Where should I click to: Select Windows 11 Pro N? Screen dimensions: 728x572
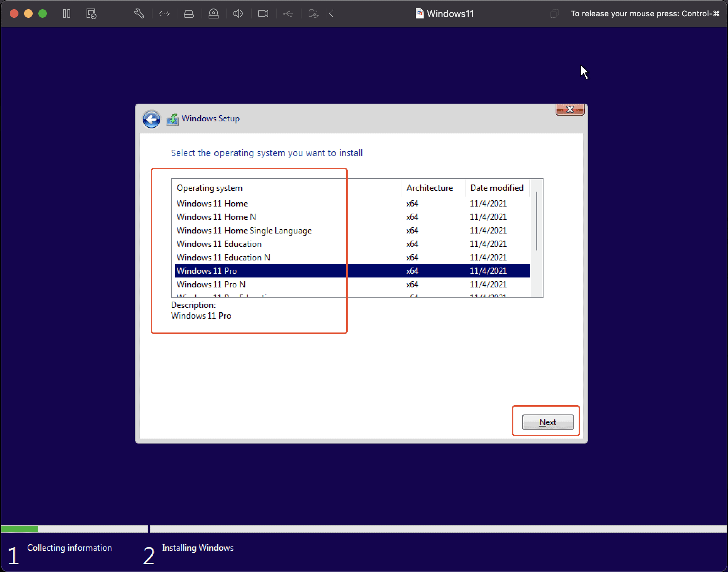coord(353,284)
